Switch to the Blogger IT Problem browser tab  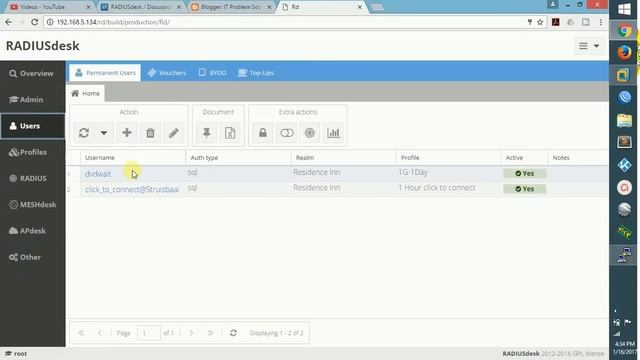pos(231,7)
